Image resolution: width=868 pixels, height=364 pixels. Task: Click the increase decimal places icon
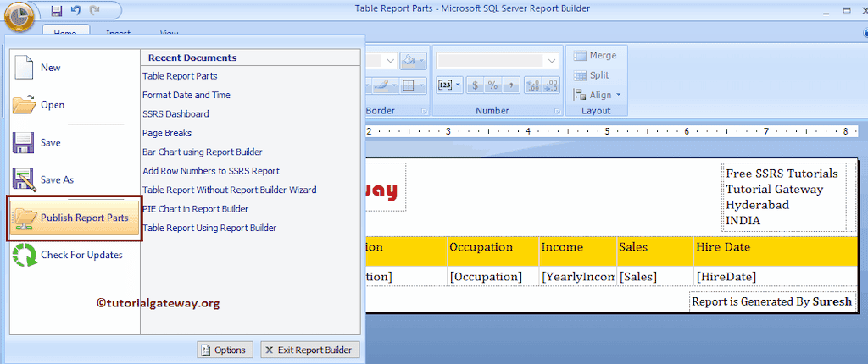coord(533,85)
